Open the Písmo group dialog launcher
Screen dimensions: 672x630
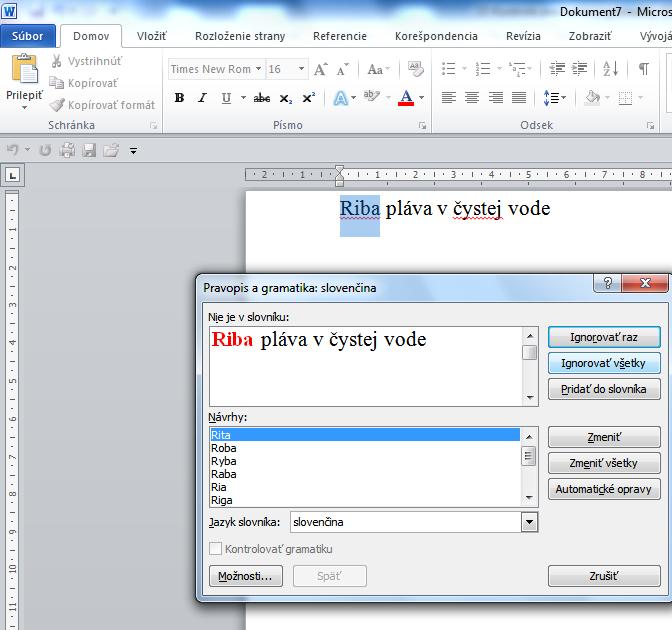423,126
